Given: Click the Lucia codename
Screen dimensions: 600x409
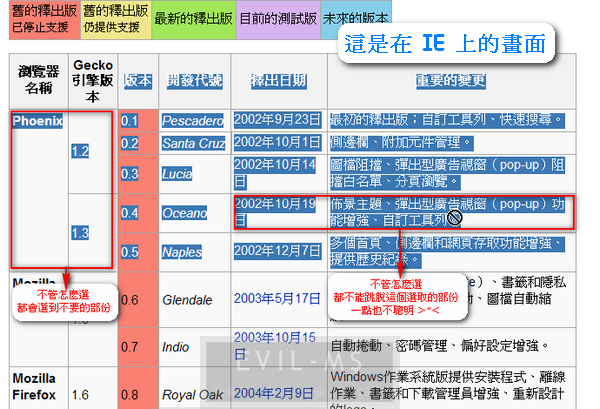Looking at the screenshot, I should pos(177,174).
